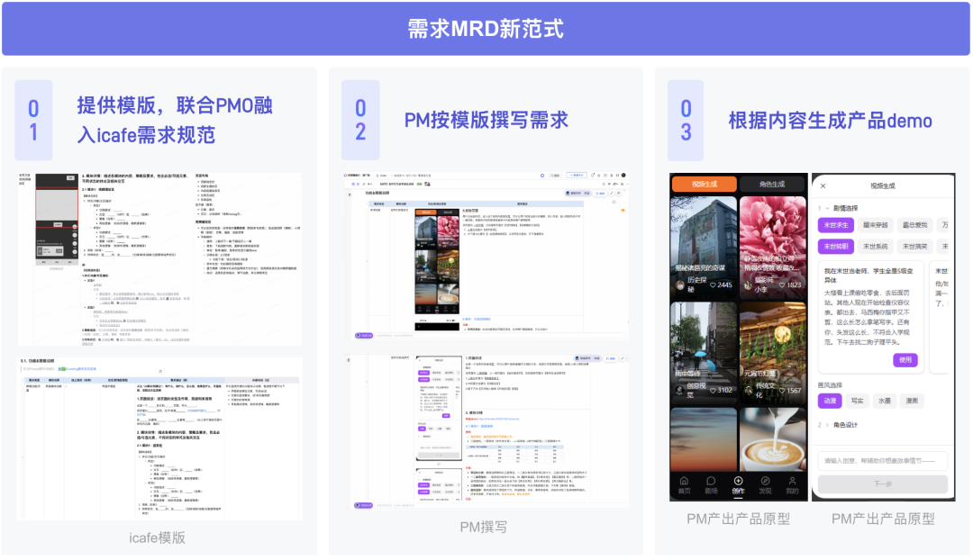The width and height of the screenshot is (973, 560).
Task: Open the lower PM writing document screenshot
Action: coord(486,432)
